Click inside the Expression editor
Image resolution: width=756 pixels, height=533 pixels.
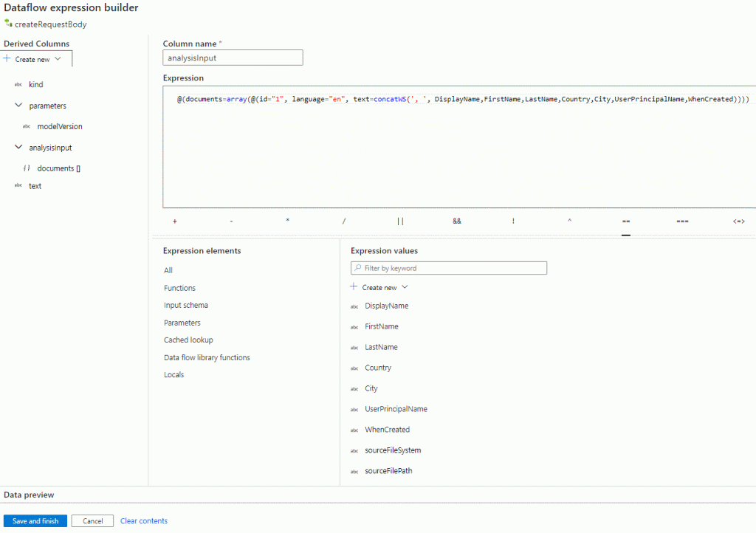459,147
